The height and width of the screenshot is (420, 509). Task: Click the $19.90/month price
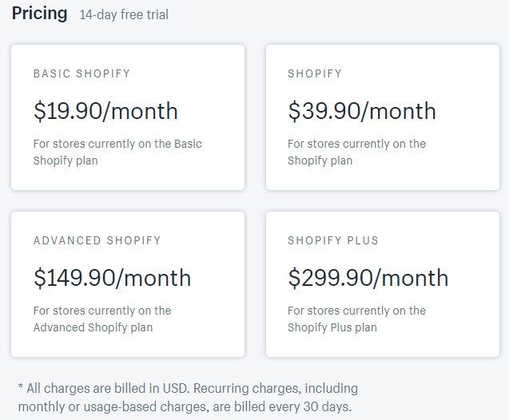tap(105, 111)
